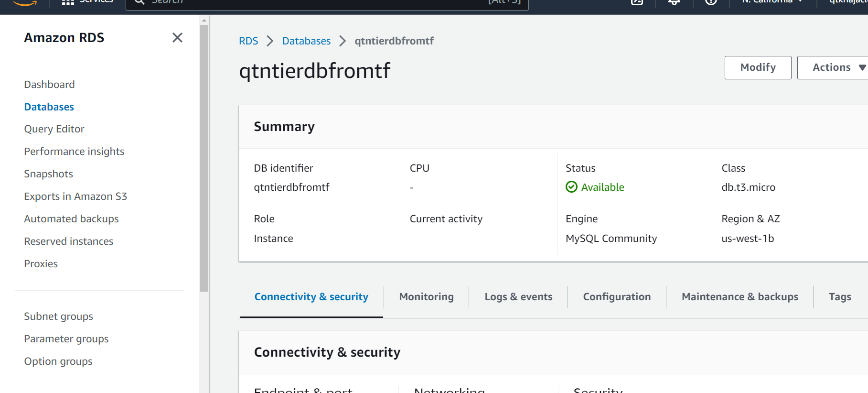Go to Performance insights
Image resolution: width=868 pixels, height=393 pixels.
(74, 152)
